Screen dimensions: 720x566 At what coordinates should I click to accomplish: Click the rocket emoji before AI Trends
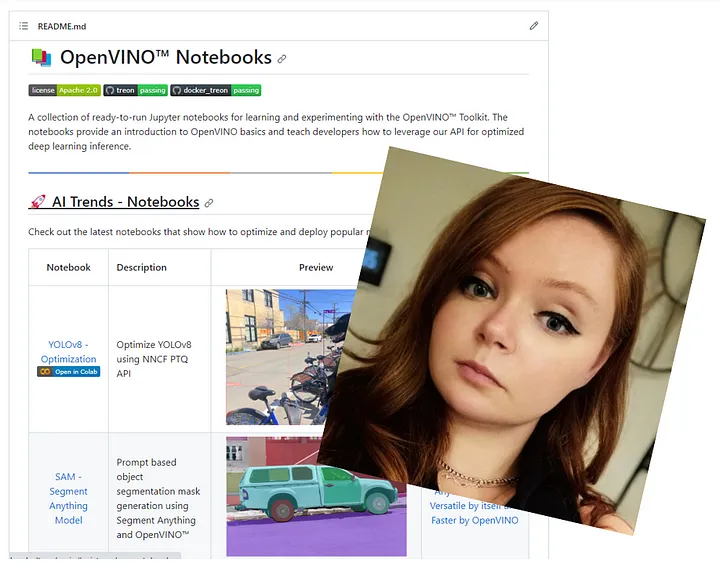[x=38, y=202]
